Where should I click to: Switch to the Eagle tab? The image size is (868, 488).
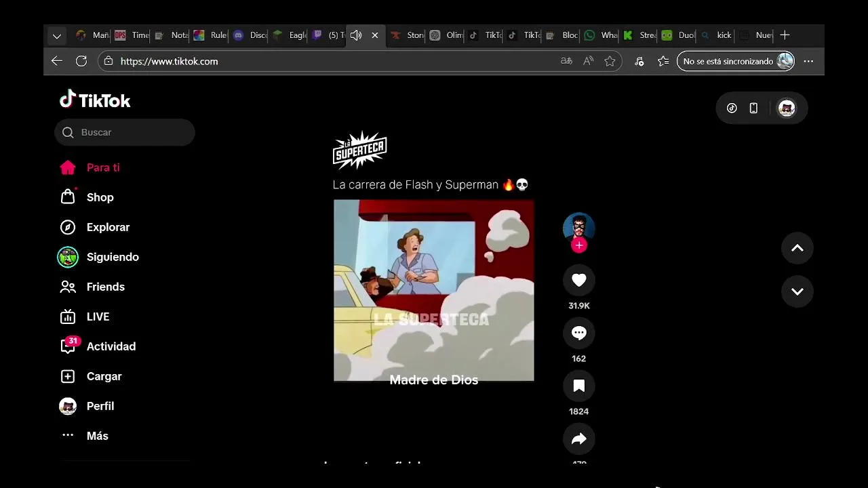[x=289, y=35]
